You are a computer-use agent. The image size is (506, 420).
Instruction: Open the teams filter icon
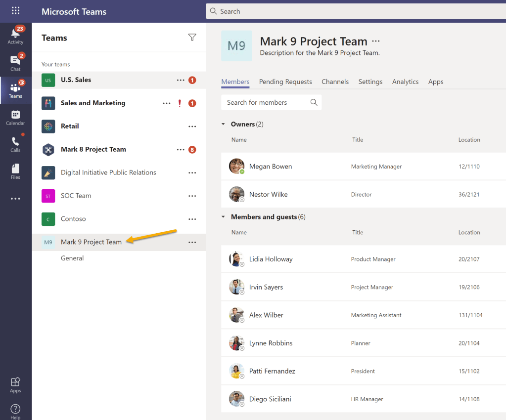(x=192, y=37)
